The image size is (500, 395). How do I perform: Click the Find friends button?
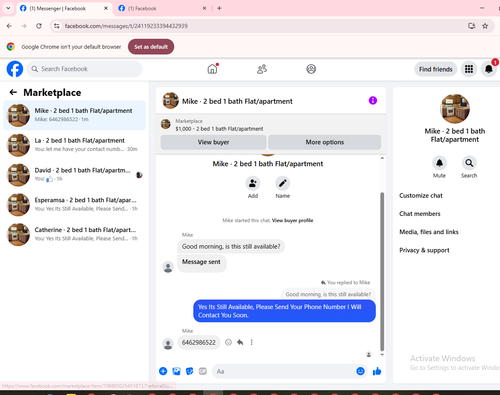tap(436, 69)
